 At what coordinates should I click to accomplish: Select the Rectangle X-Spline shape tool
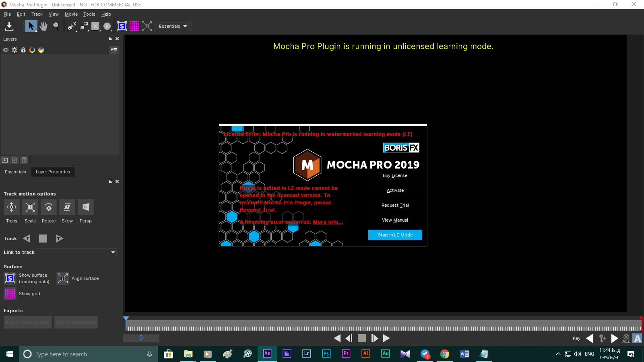(95, 26)
